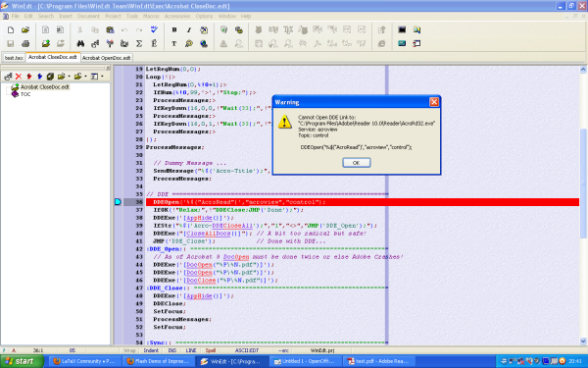
Task: Open dropdown arrow next to tree view icon
Action: point(102,77)
